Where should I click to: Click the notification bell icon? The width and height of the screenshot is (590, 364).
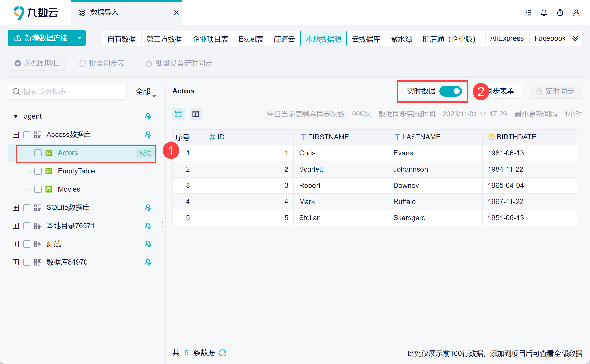coord(544,13)
